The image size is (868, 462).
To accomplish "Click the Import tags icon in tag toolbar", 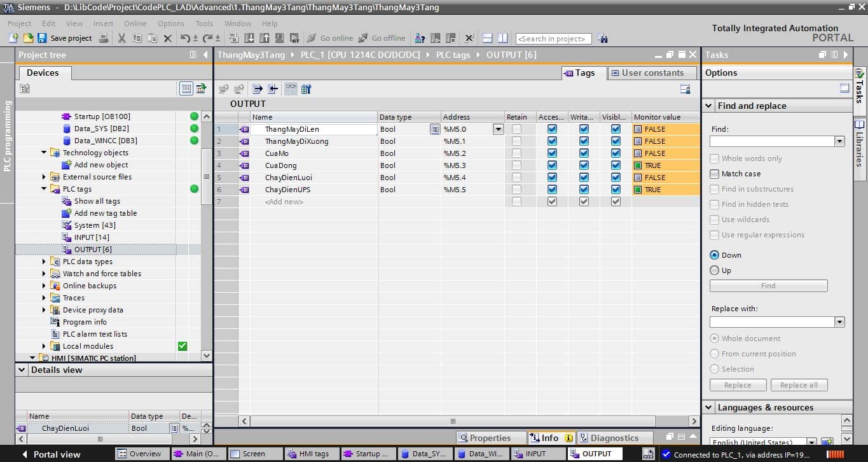I will tap(272, 89).
